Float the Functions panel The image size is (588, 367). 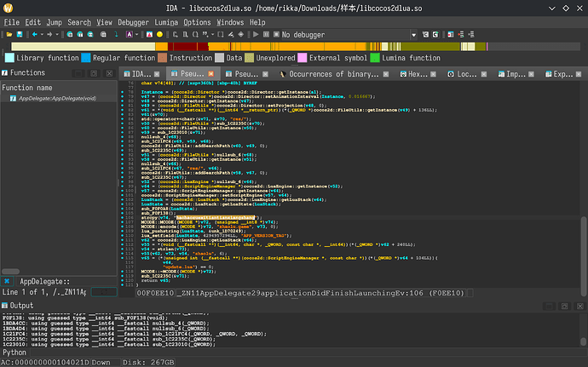coord(94,73)
